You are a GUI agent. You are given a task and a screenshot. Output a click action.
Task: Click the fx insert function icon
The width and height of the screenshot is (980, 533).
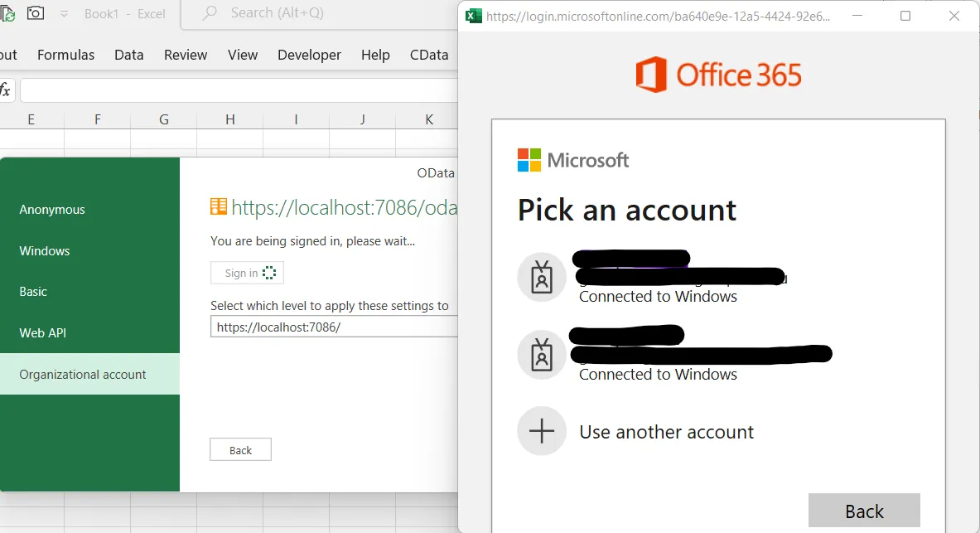[5, 90]
